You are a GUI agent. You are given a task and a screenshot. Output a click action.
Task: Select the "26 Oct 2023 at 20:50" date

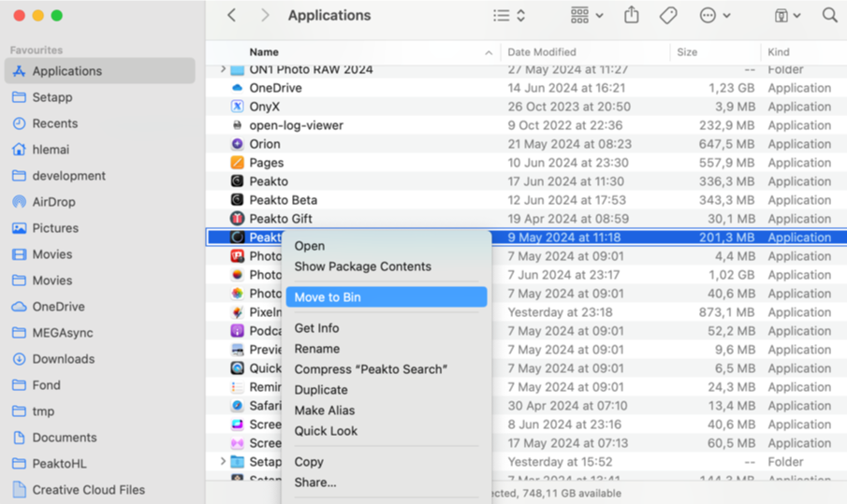point(569,107)
